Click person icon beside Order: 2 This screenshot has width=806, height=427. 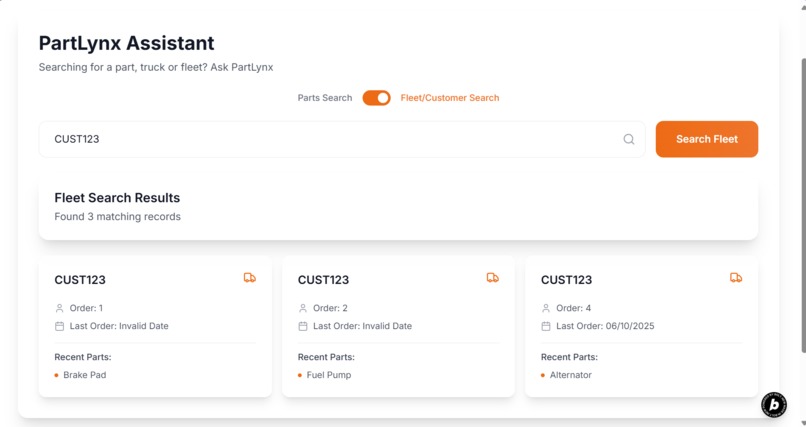(x=303, y=308)
